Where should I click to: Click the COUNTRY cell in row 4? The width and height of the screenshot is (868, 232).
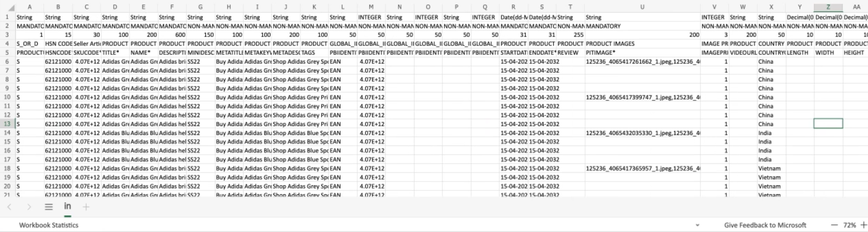click(x=771, y=44)
